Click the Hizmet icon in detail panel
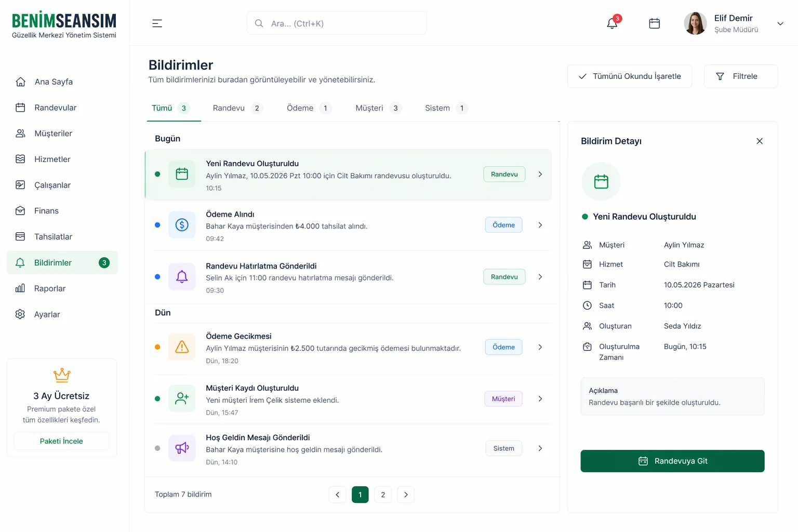The width and height of the screenshot is (798, 532). click(588, 264)
